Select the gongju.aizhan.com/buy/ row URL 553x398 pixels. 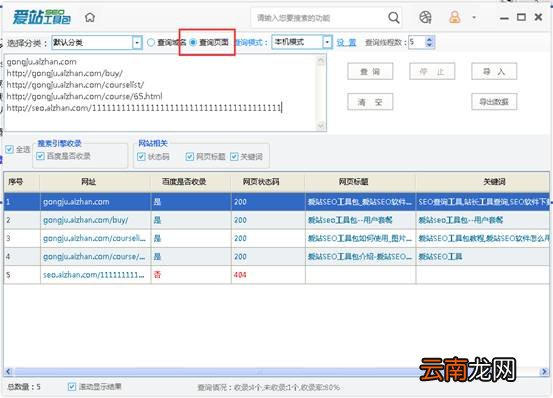86,220
